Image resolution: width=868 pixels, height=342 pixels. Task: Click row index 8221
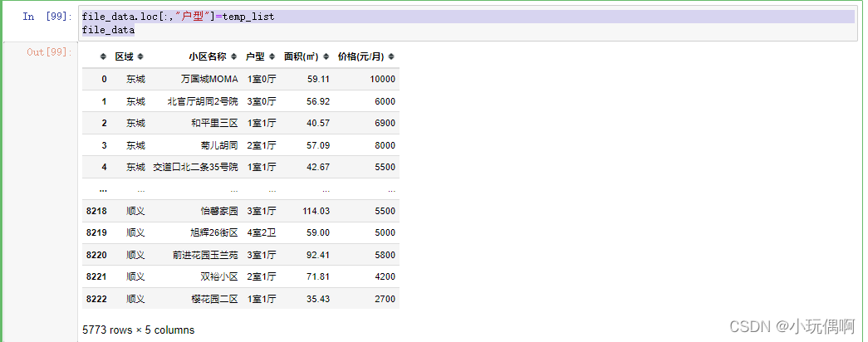point(96,276)
